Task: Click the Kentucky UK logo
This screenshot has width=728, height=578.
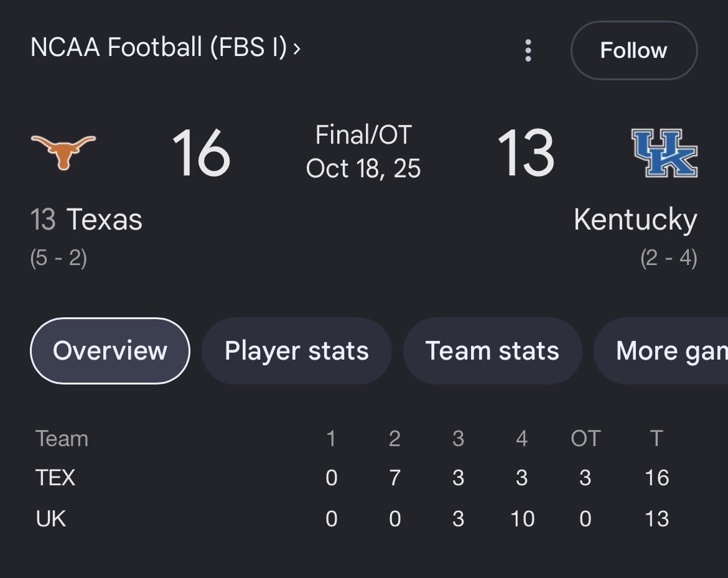Action: (x=665, y=152)
